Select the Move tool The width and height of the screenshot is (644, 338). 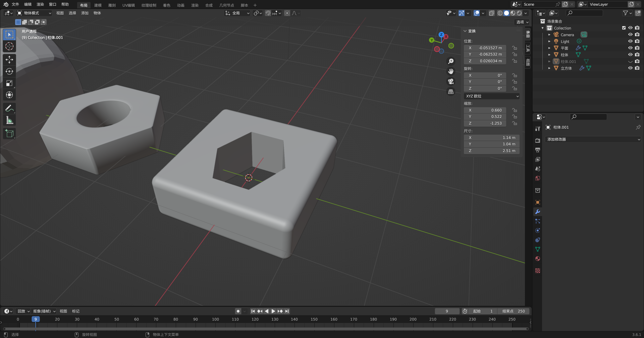click(x=9, y=60)
